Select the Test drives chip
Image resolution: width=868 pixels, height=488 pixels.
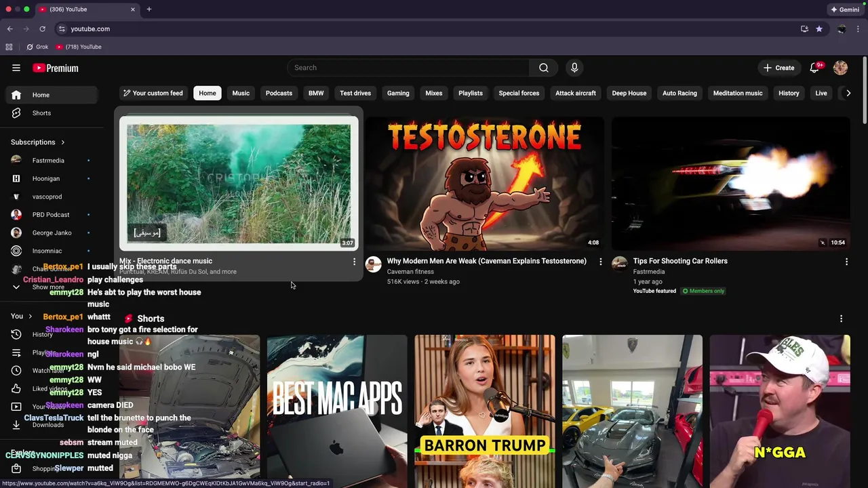355,93
